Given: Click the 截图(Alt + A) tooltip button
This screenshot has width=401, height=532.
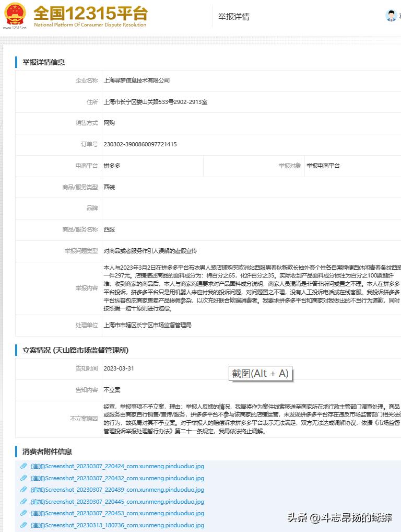Looking at the screenshot, I should 261,374.
